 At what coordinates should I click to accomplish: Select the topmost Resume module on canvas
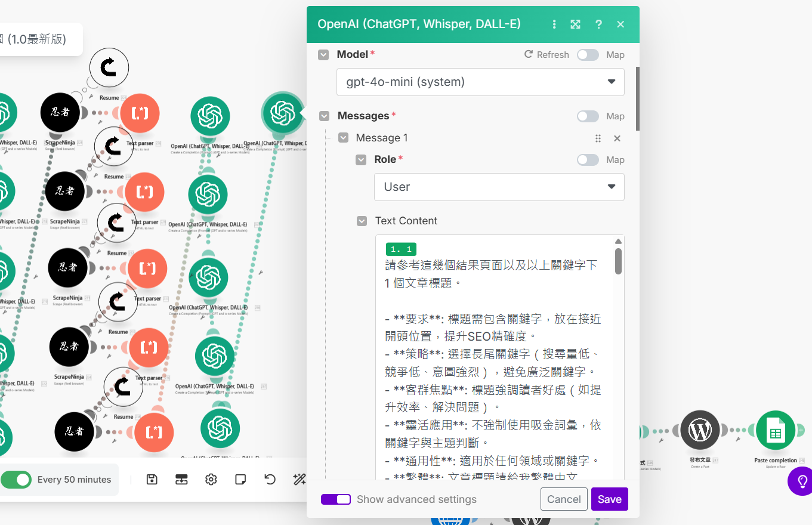(109, 67)
